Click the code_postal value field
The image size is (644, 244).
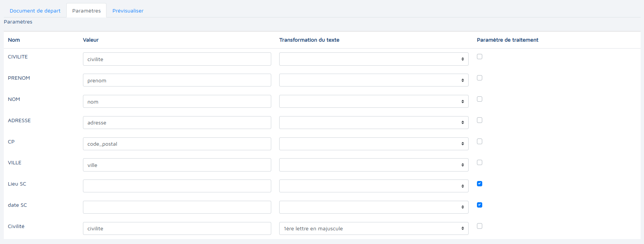point(177,144)
